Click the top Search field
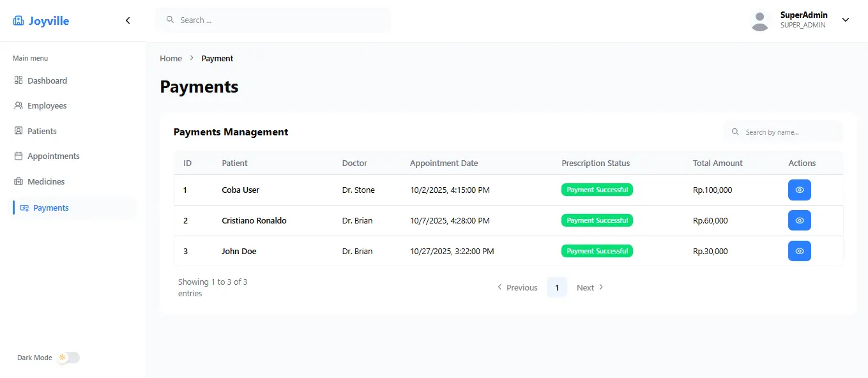 pos(273,20)
